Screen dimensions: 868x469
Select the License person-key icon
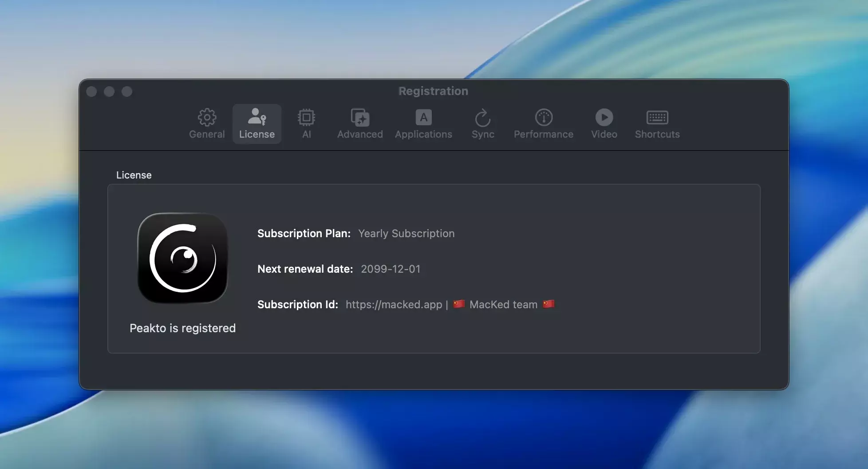pos(256,118)
